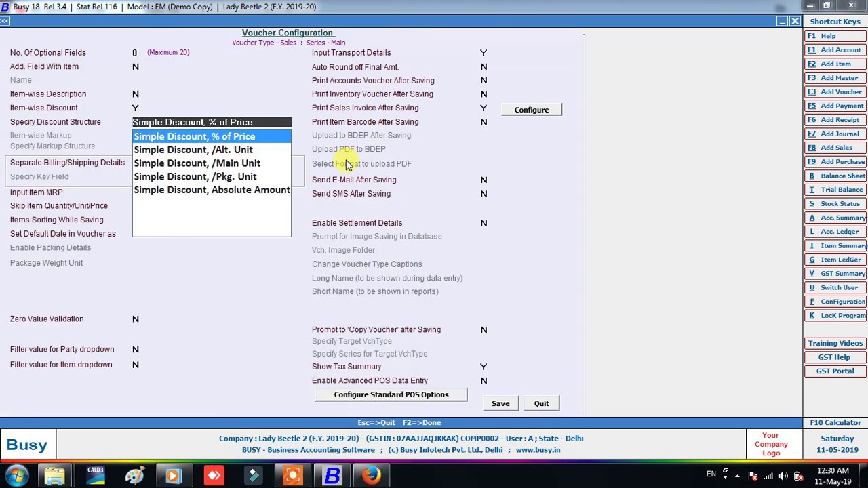Open Configuration shortcut

(835, 302)
